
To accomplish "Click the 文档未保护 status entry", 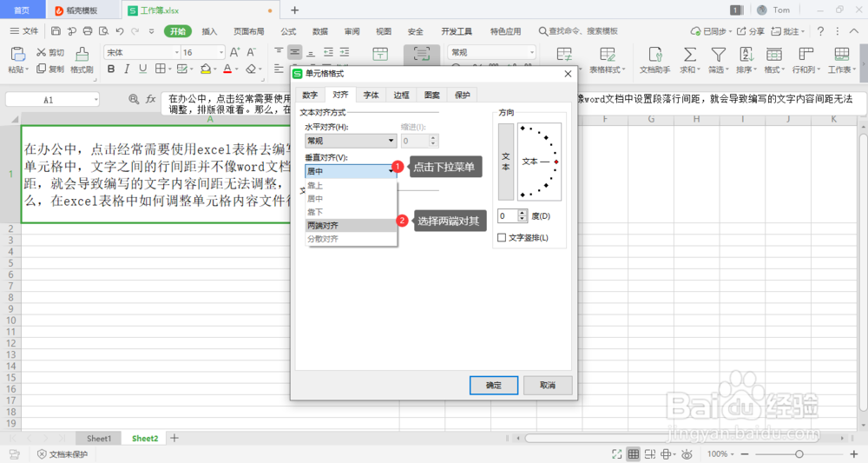I will point(62,454).
